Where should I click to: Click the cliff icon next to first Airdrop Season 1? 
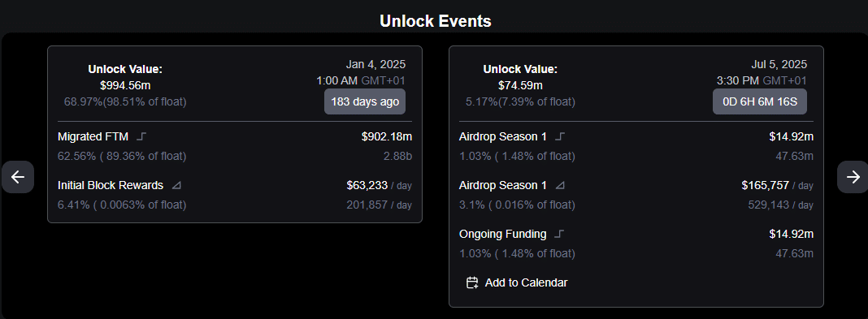click(x=560, y=136)
